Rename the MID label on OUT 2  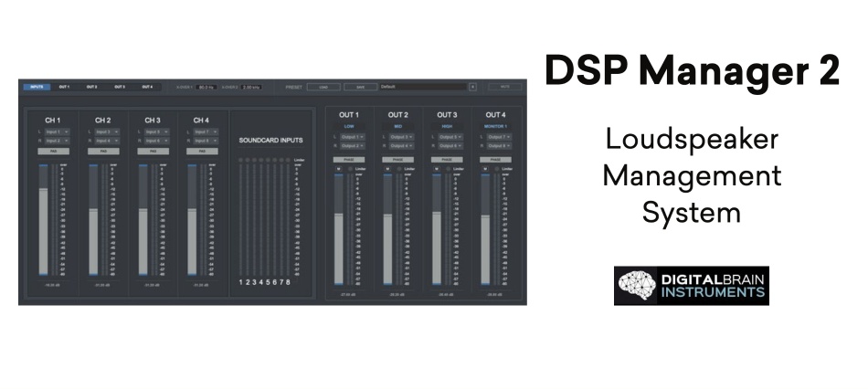(398, 126)
